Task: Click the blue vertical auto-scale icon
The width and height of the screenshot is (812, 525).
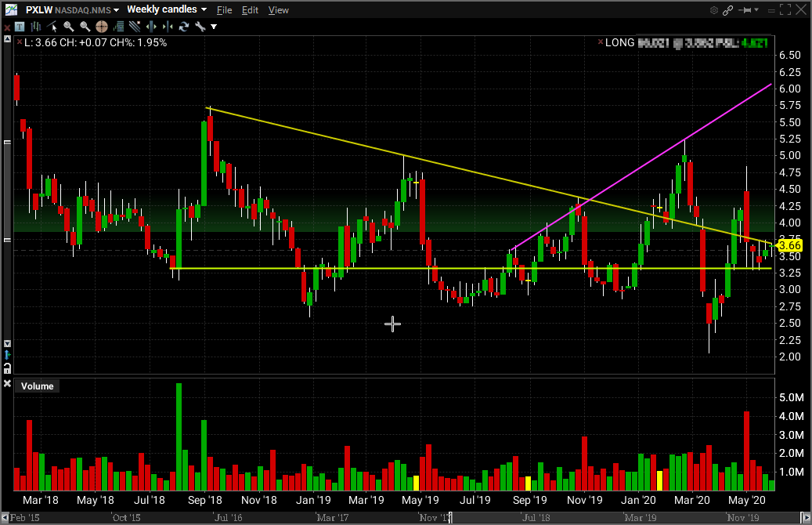Action: tap(7, 355)
